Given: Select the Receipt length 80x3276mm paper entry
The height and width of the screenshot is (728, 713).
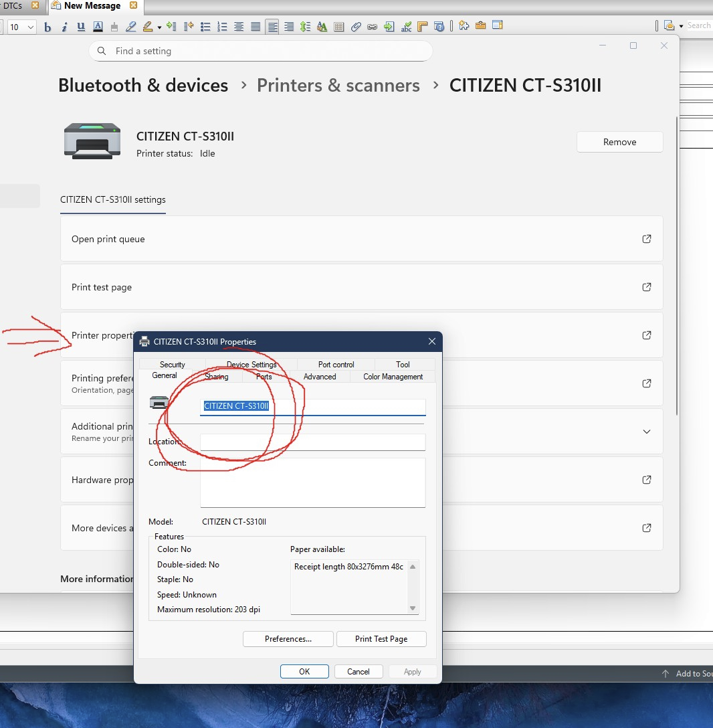Looking at the screenshot, I should (348, 567).
